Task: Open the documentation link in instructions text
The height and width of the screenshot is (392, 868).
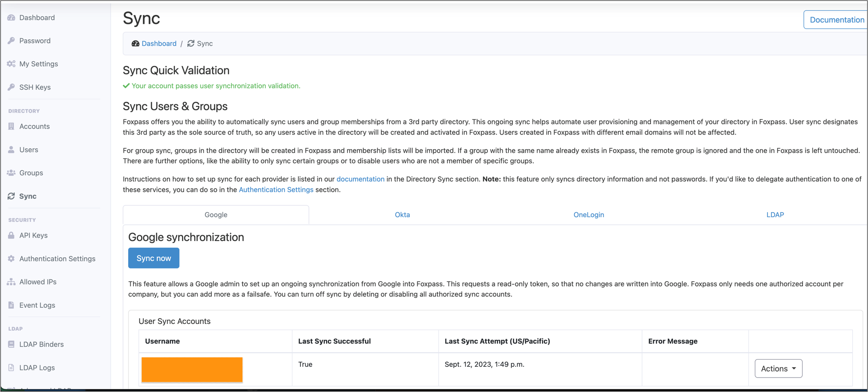Action: pyautogui.click(x=360, y=179)
